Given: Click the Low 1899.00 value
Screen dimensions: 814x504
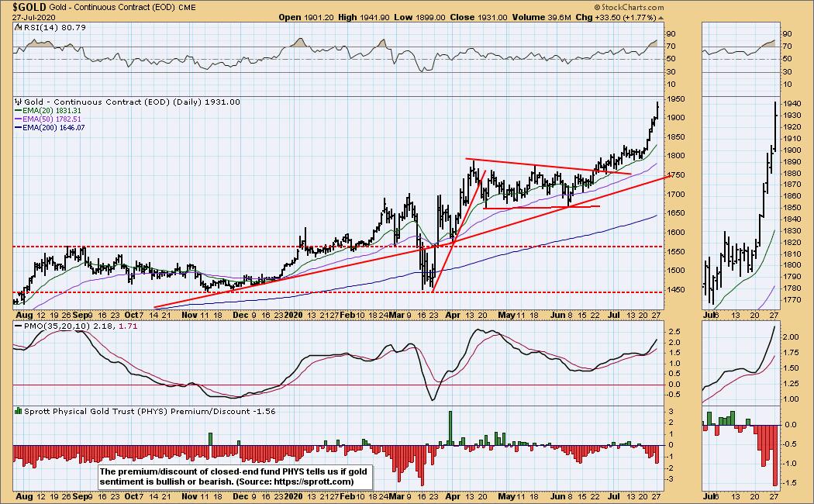Looking at the screenshot, I should click(420, 17).
